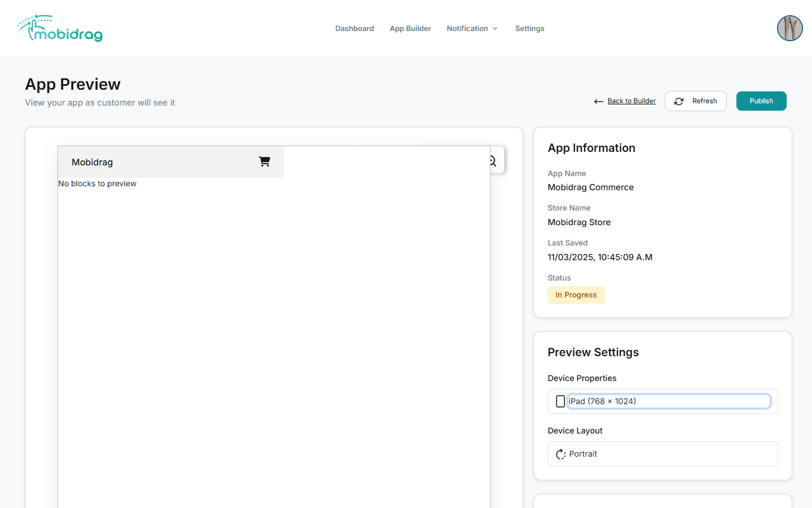Screen dimensions: 812x508
Task: Go to App Builder
Action: click(x=411, y=28)
